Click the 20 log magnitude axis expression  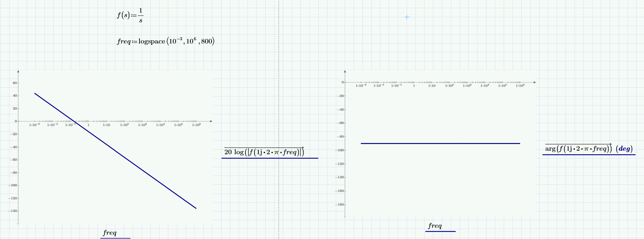tap(264, 152)
